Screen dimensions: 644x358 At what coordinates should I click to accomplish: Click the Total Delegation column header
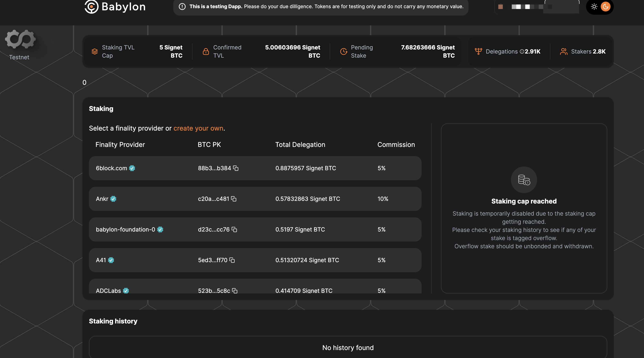click(x=300, y=145)
